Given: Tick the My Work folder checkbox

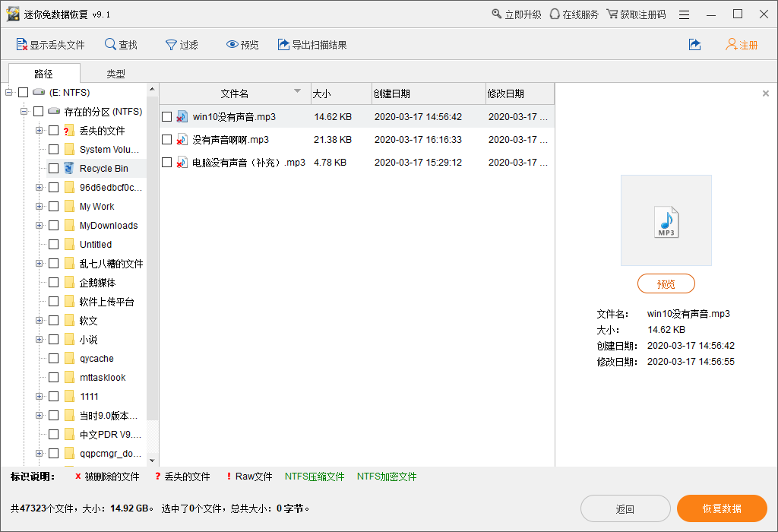Looking at the screenshot, I should (54, 207).
